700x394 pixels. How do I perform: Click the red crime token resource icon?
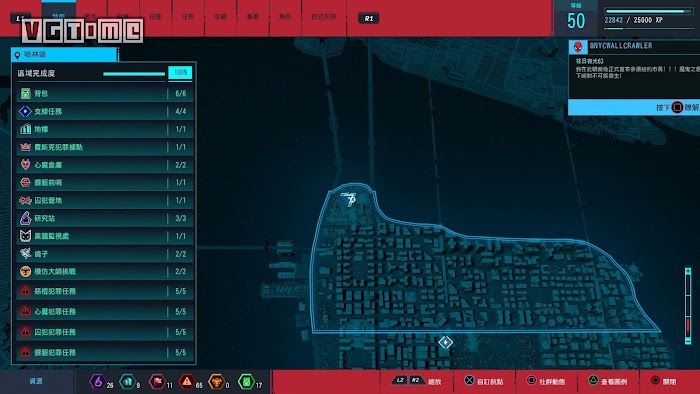[x=187, y=382]
